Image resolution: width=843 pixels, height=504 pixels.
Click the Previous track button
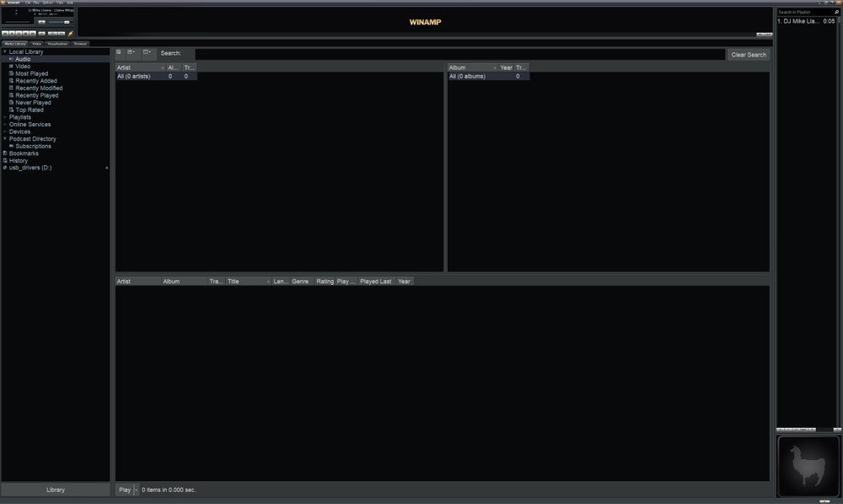[x=5, y=34]
